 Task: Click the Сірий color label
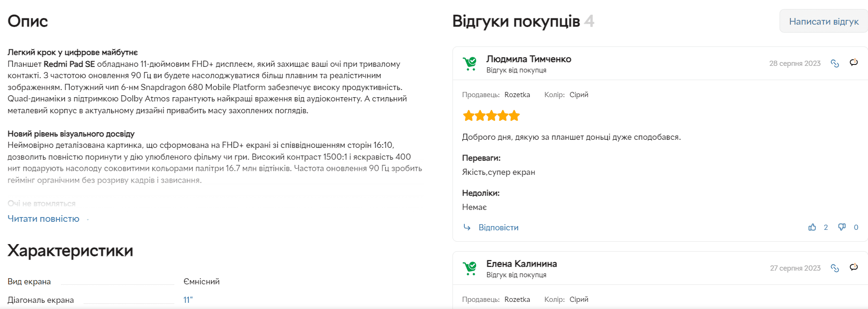pos(578,94)
